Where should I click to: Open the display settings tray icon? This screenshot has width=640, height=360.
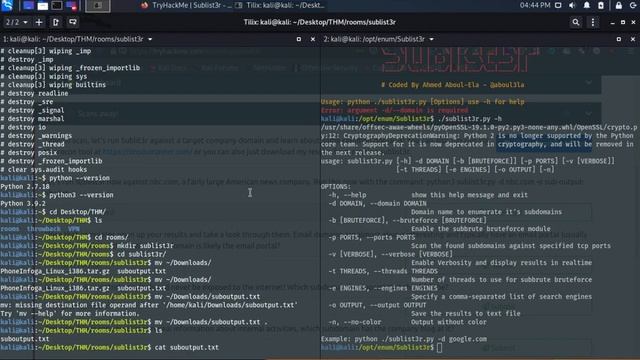558,5
